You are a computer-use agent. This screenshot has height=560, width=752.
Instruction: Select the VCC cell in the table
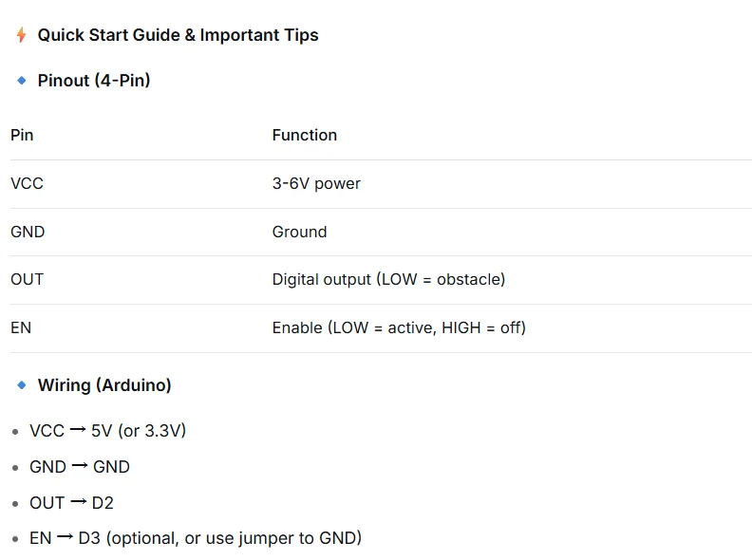[x=27, y=183]
